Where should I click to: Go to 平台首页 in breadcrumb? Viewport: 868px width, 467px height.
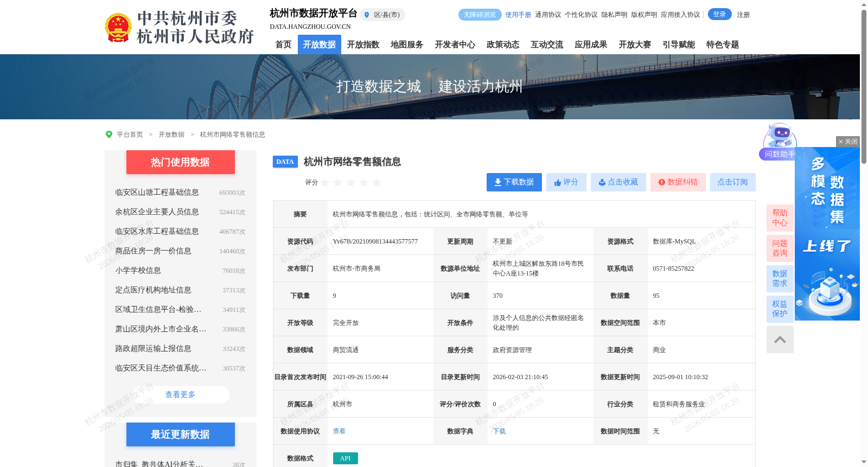[x=130, y=135]
